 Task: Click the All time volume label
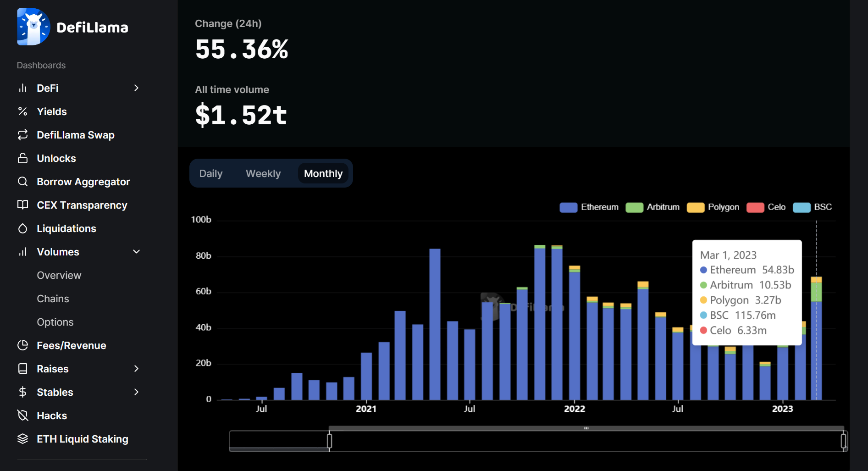tap(232, 89)
